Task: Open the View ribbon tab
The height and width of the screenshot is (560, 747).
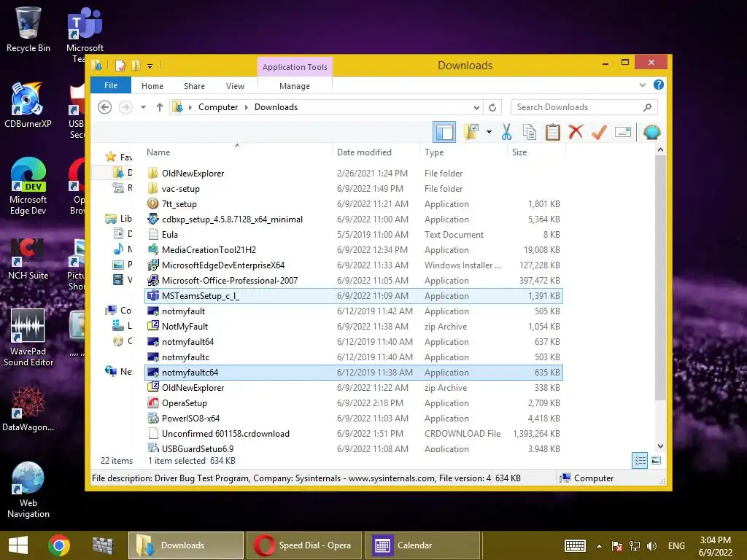Action: (235, 86)
